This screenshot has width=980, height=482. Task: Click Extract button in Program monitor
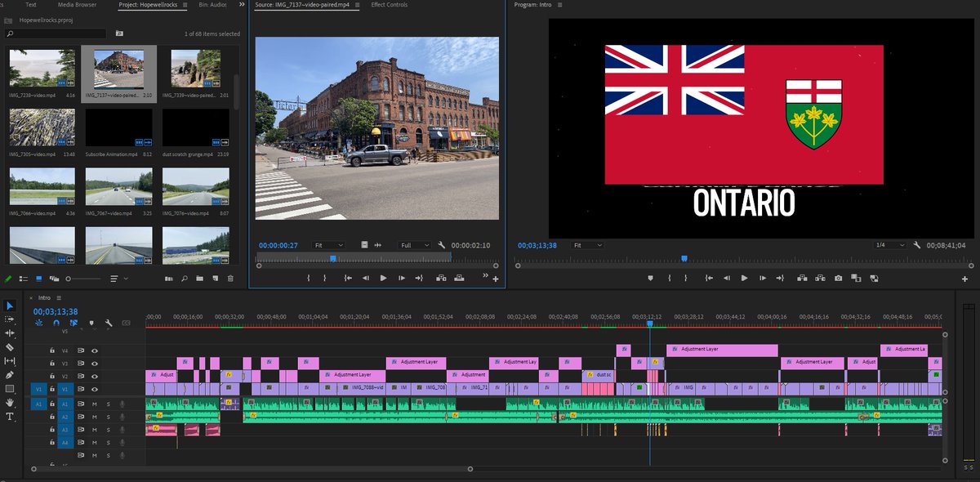(x=819, y=278)
